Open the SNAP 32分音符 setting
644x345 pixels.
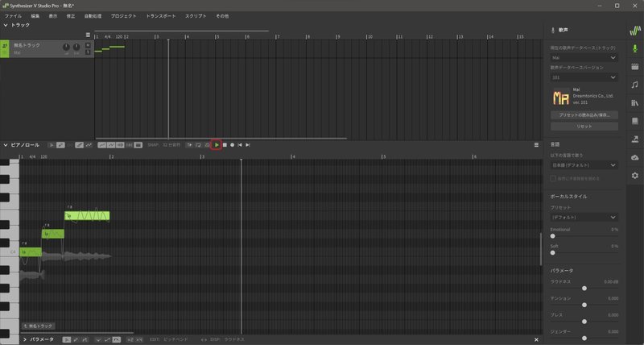coord(164,145)
